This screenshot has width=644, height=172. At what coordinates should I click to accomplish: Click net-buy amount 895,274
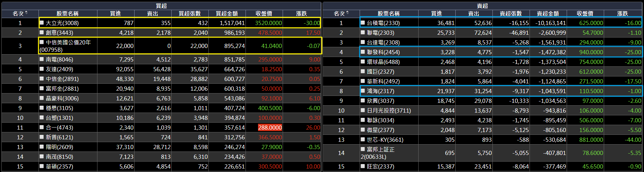pos(234,46)
